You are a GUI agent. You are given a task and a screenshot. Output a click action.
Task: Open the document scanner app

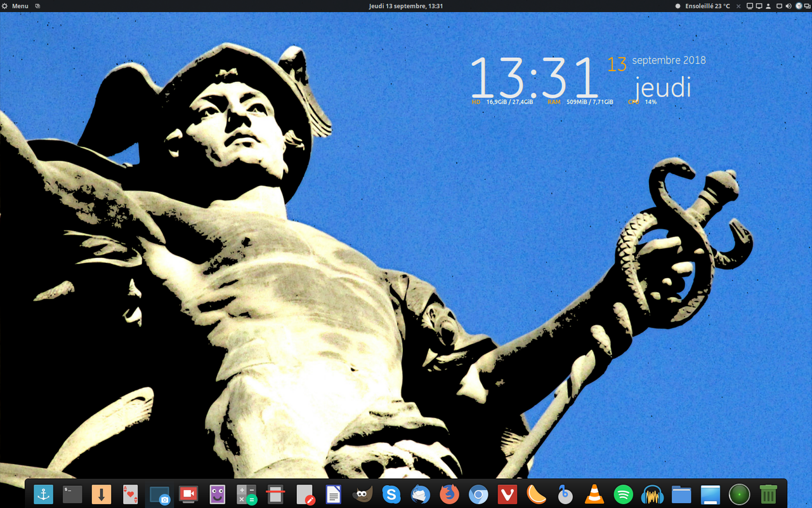click(275, 494)
